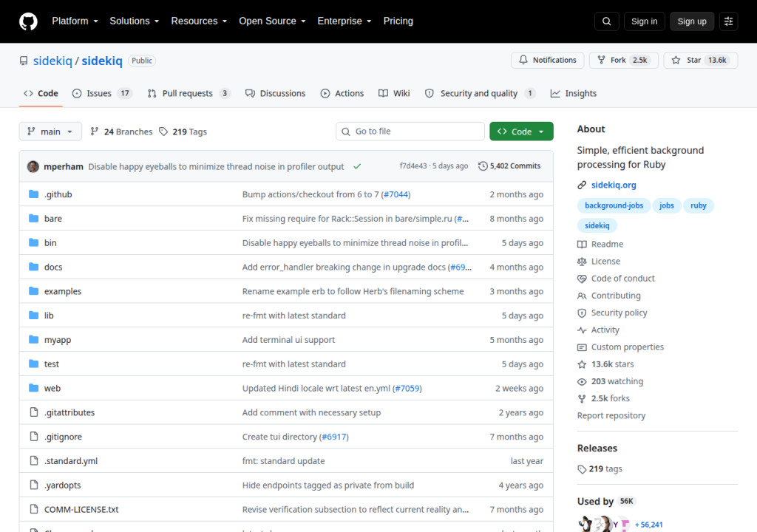Viewport: 757px width, 532px height.
Task: Switch to the Insights tab
Action: click(x=574, y=93)
